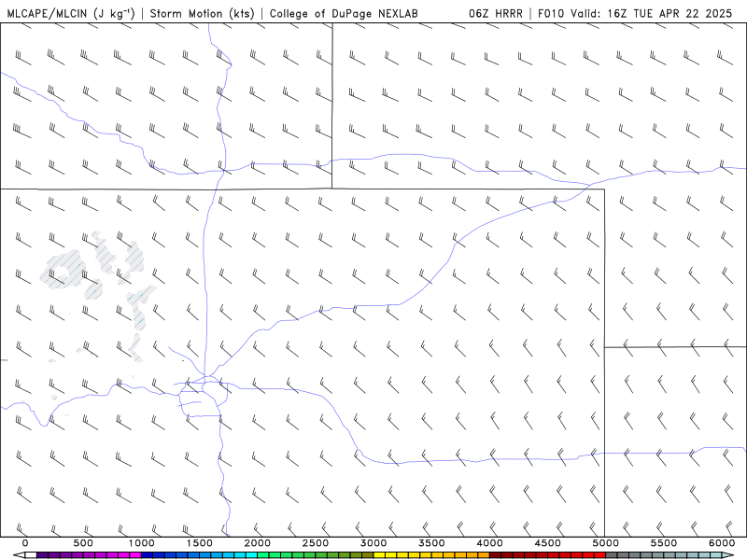Click the 4000 label on the color scale
747x560 pixels.
(x=489, y=543)
